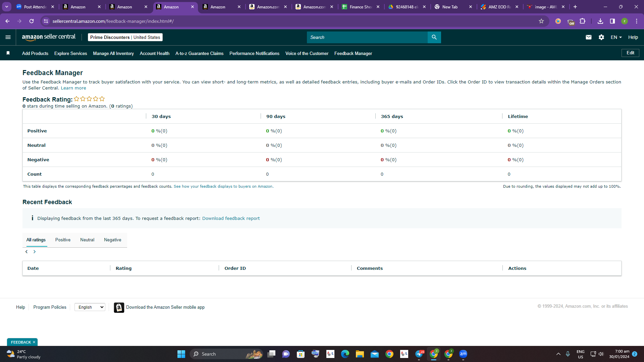Open Telegram from the taskbar

(x=419, y=354)
